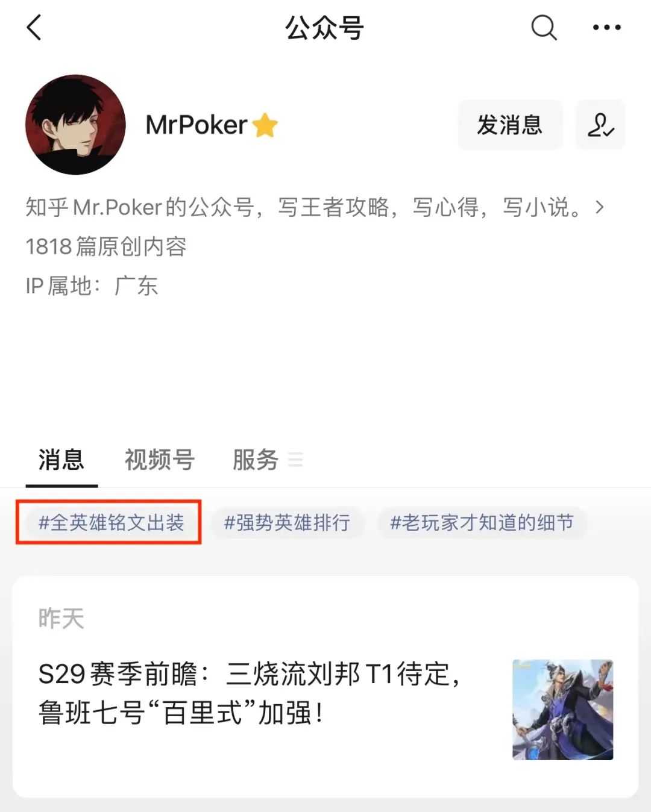Open the S29 赛季前瞻 article title
Viewport: 651px width, 812px height.
point(250,693)
